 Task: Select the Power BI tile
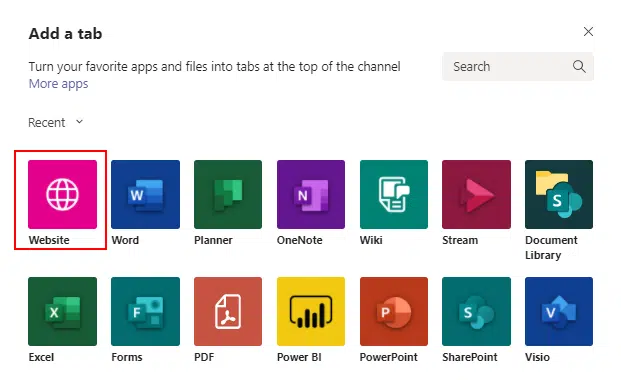[311, 311]
